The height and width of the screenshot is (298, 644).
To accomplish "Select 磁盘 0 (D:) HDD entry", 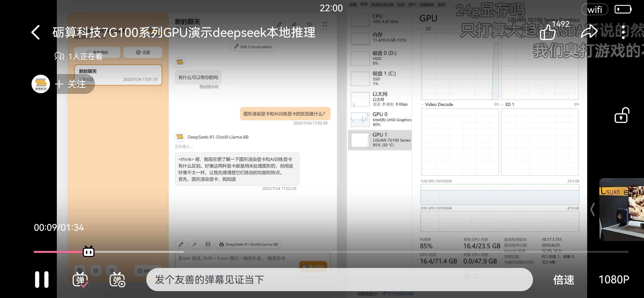I will point(380,58).
